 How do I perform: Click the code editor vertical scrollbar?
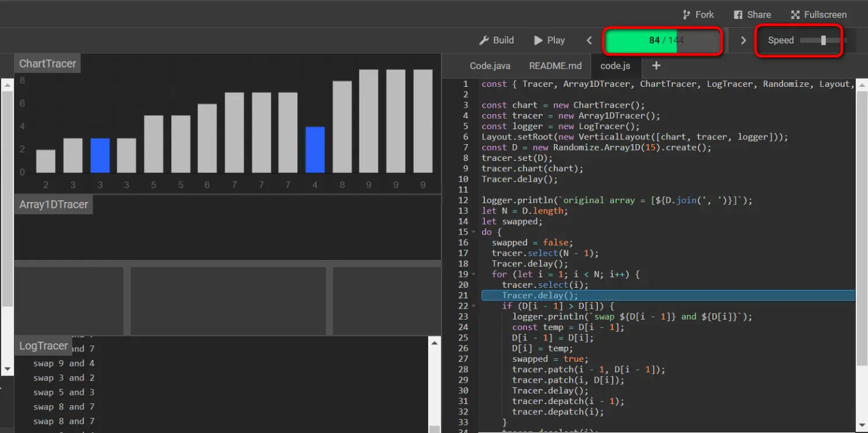(x=862, y=229)
